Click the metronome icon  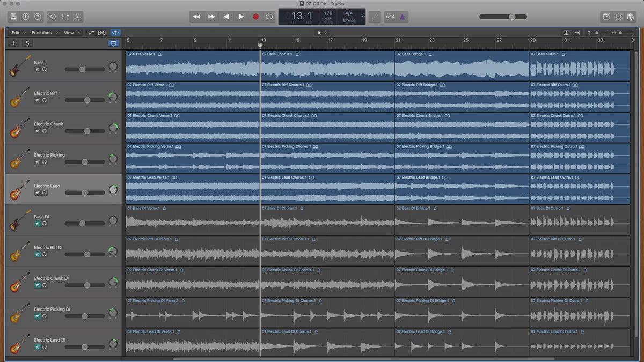click(402, 17)
